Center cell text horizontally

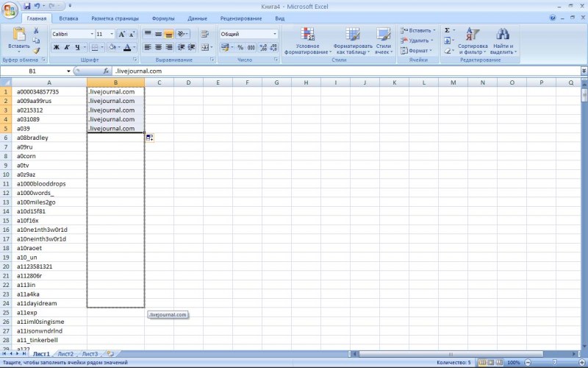158,47
